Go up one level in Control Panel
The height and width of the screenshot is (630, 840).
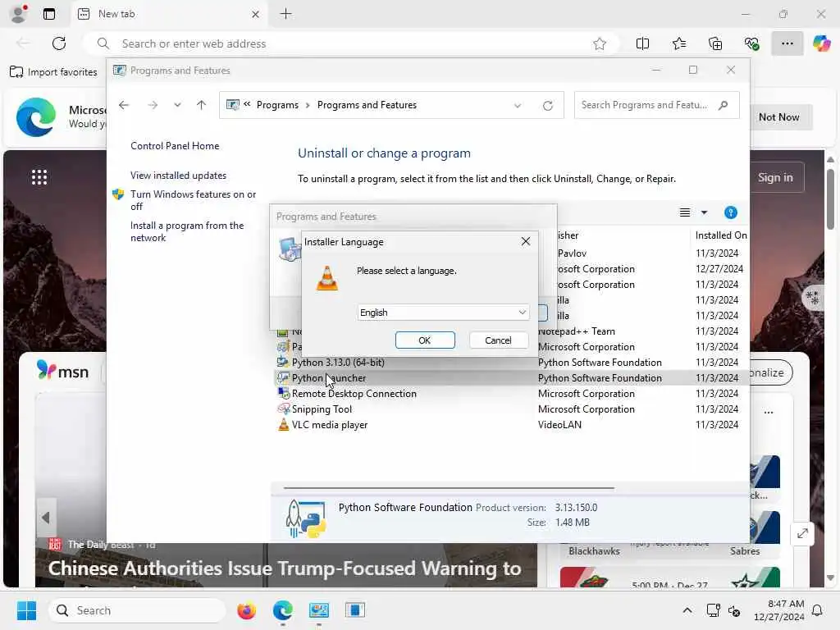202,105
